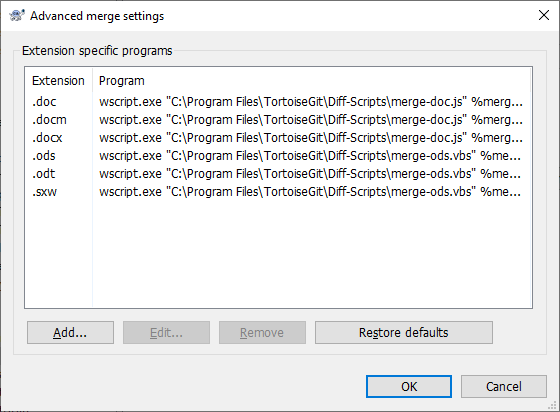Image resolution: width=560 pixels, height=412 pixels.
Task: Click the program command for .docx
Action: [x=311, y=138]
